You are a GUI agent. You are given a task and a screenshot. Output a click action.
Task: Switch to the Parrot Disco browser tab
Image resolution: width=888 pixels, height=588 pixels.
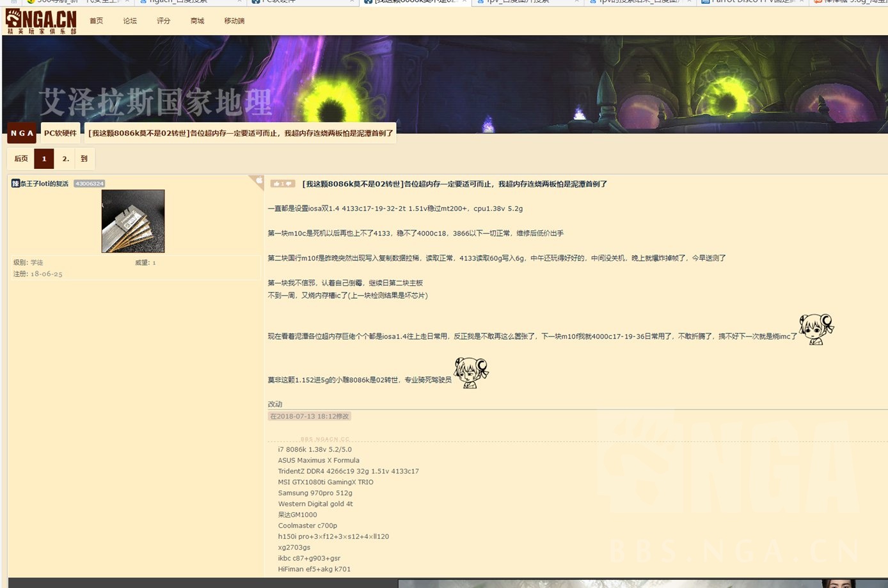[753, 2]
